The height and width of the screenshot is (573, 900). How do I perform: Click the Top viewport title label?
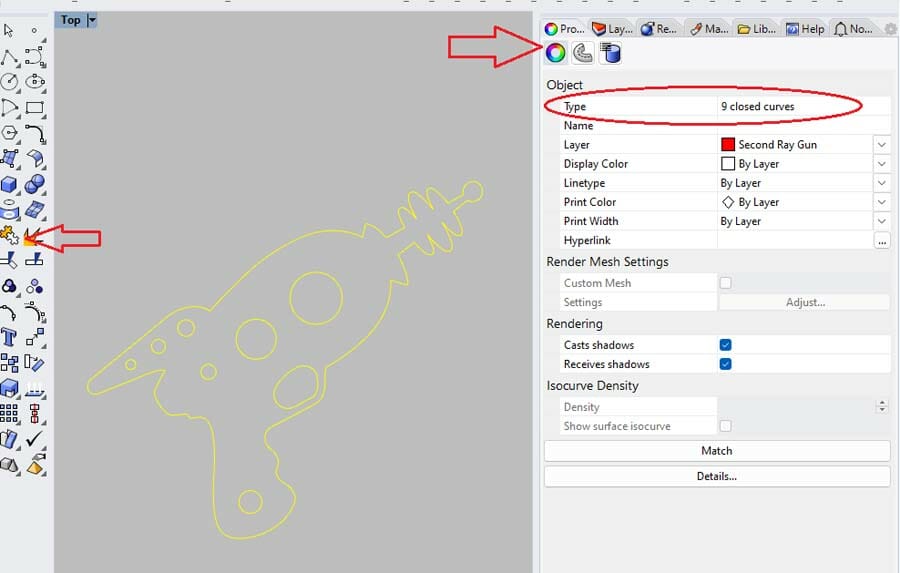coord(71,20)
